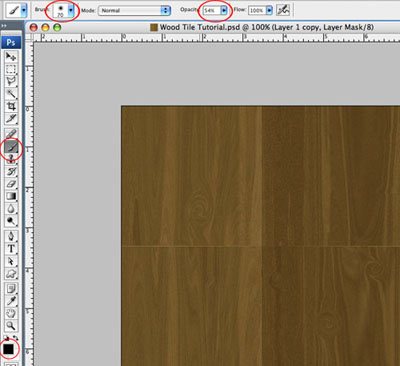Select the Dodge tool
The image size is (400, 366).
click(x=11, y=221)
